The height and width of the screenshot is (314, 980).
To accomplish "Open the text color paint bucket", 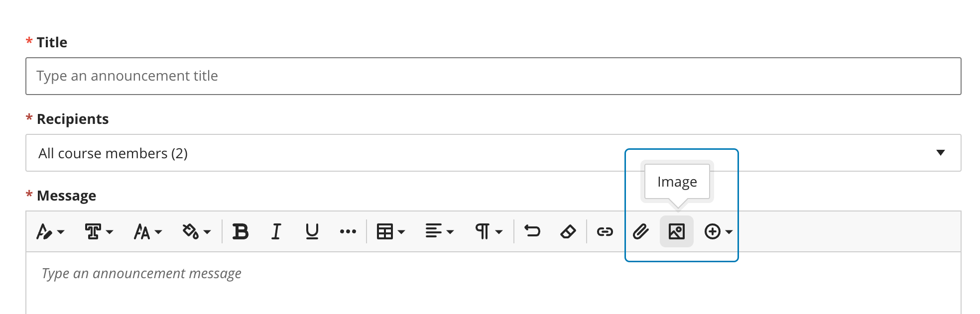I will [196, 231].
